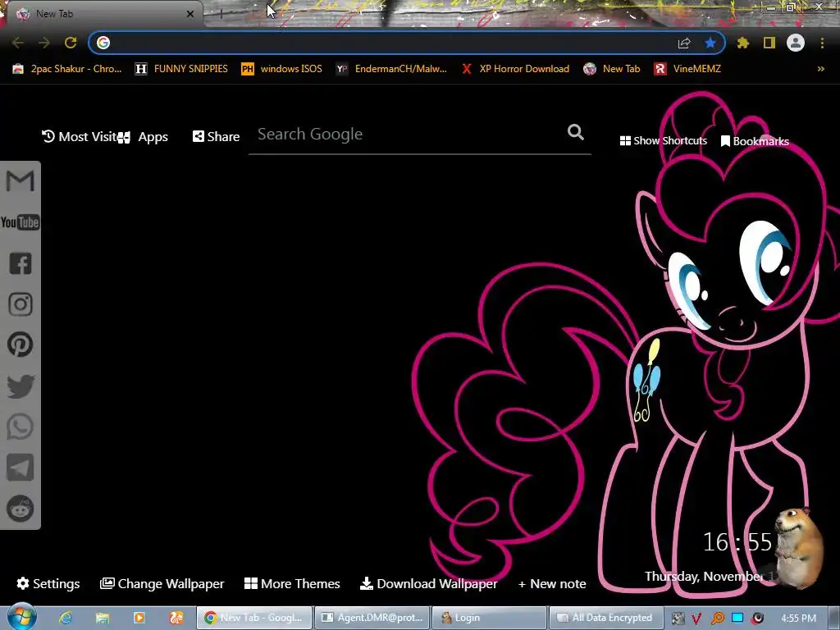
Task: Open the YouTube sidebar shortcut
Action: (x=20, y=222)
